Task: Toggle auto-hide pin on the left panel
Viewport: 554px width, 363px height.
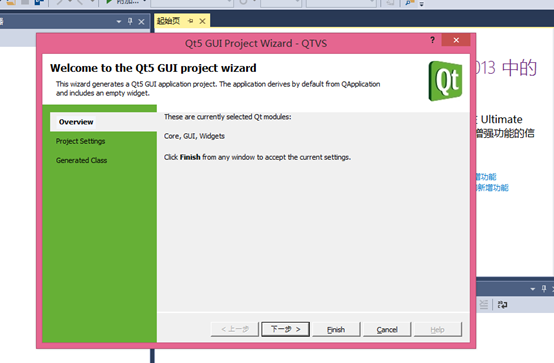Action: (130, 22)
